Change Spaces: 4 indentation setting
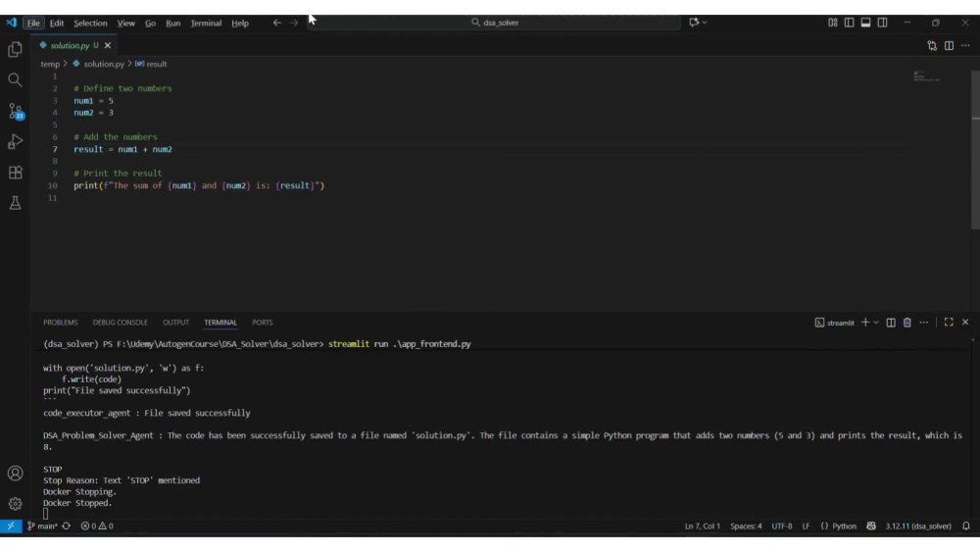 pos(746,527)
